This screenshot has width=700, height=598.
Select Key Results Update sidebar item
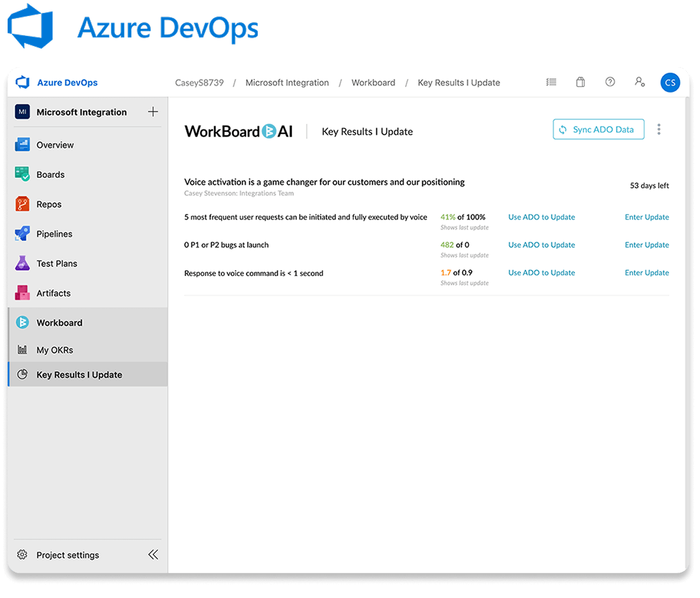click(87, 375)
